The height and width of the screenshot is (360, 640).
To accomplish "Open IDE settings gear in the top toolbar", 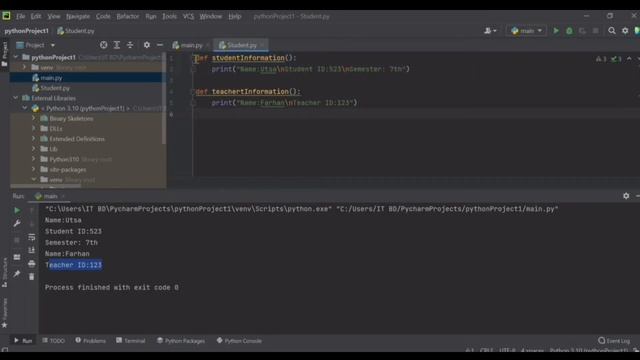I will click(x=625, y=31).
